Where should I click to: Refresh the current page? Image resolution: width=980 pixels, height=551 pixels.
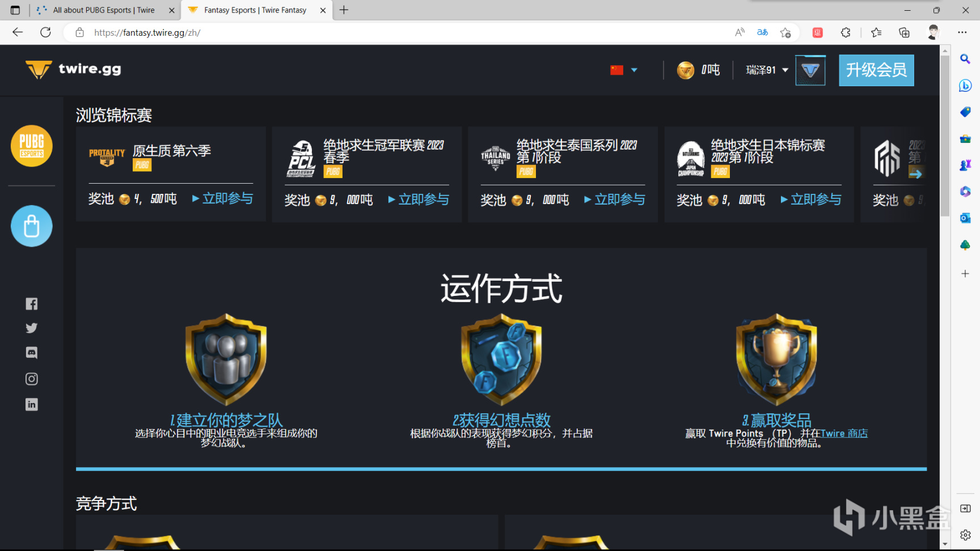coord(46,32)
